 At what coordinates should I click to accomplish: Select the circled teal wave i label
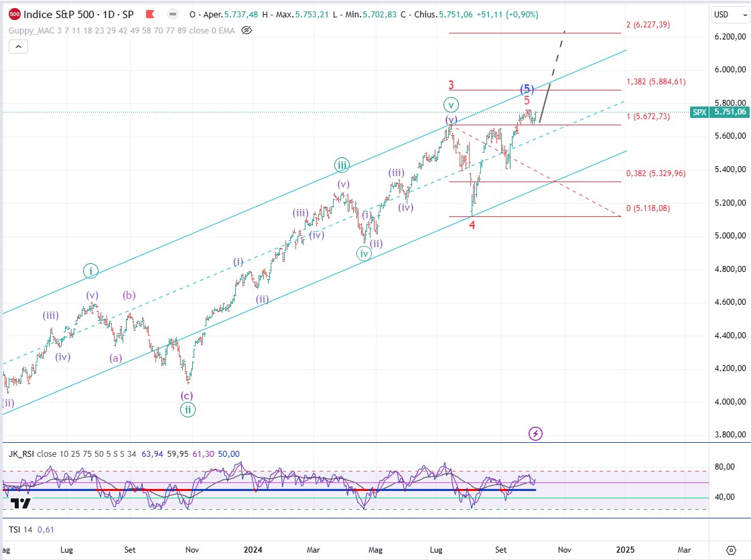click(x=90, y=271)
